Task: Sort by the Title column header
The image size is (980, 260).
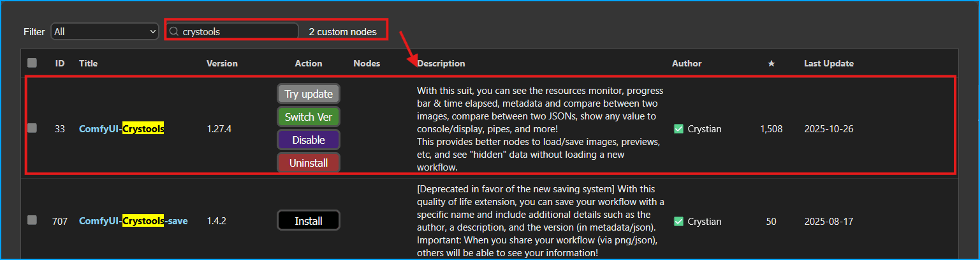Action: click(x=88, y=63)
